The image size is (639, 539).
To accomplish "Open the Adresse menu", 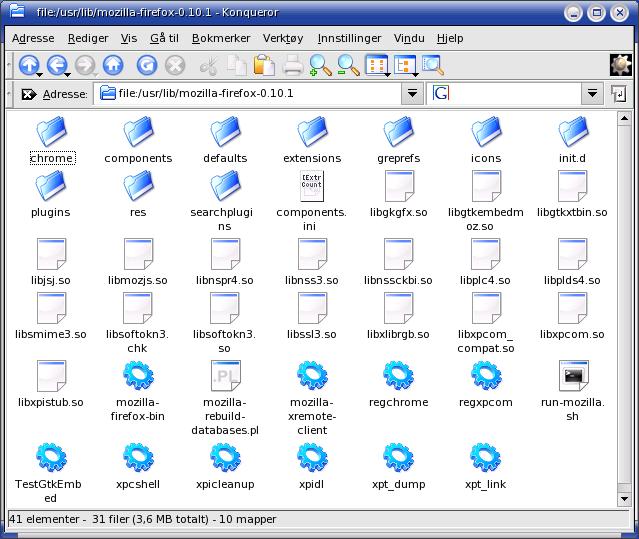I will point(33,38).
